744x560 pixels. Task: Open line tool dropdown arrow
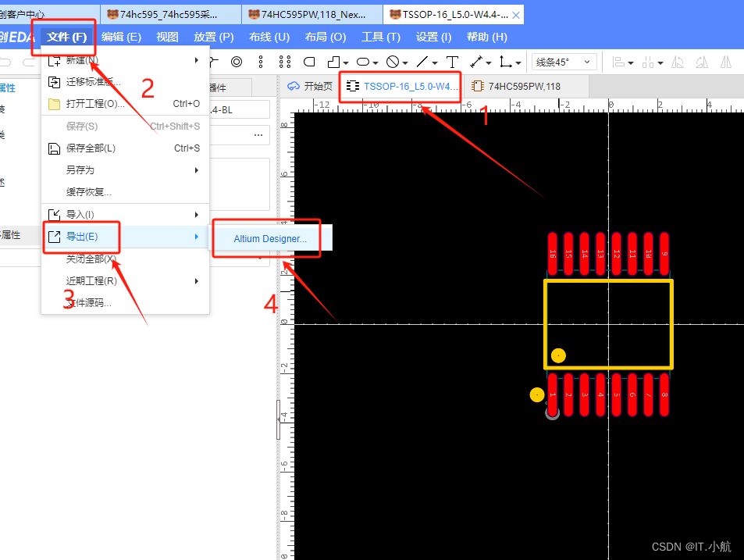(434, 62)
